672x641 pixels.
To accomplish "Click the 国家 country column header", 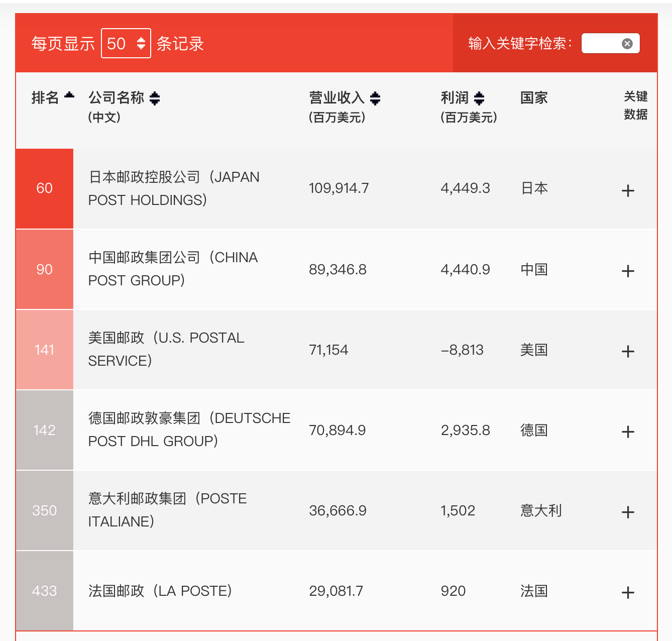I will click(534, 97).
